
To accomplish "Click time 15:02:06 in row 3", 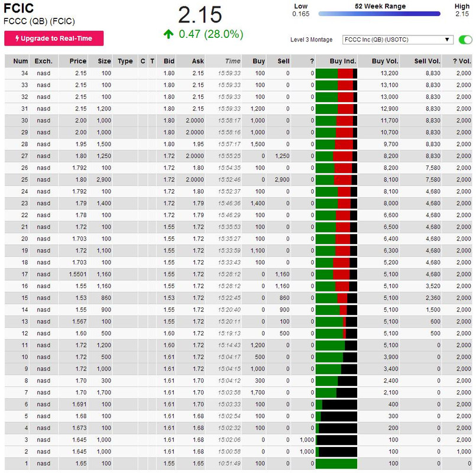I will tap(229, 440).
